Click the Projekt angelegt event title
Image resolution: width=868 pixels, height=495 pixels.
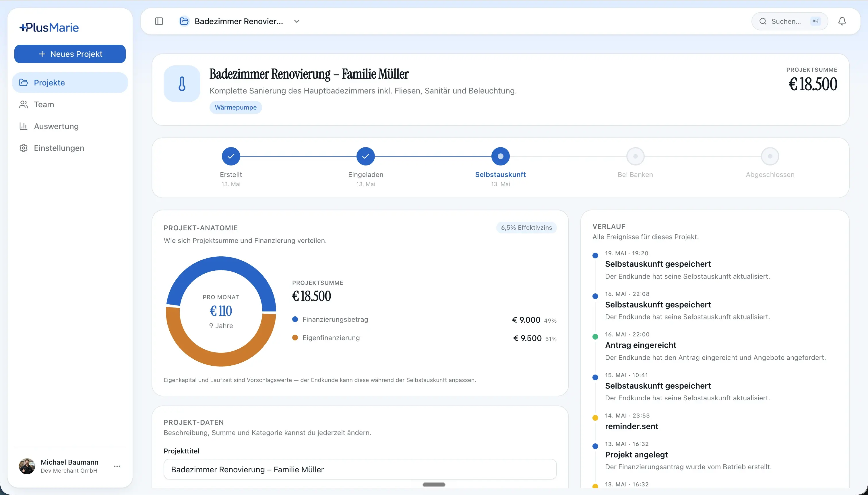(x=636, y=455)
